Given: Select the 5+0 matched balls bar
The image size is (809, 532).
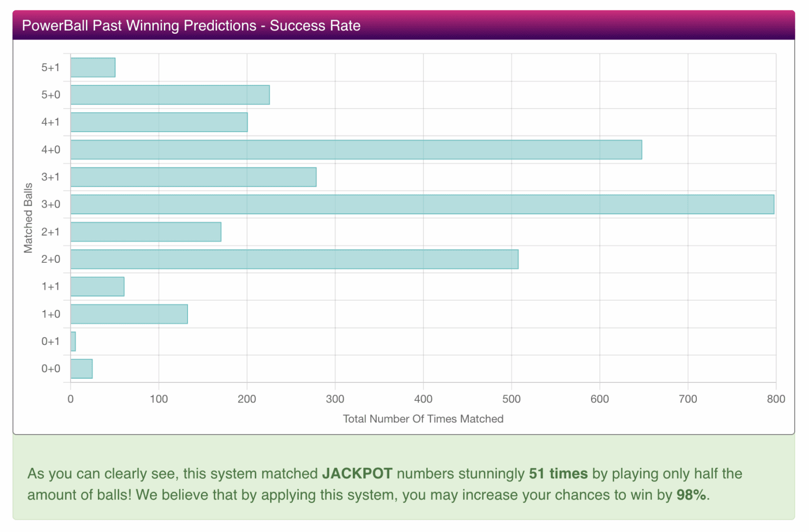Looking at the screenshot, I should tap(170, 95).
